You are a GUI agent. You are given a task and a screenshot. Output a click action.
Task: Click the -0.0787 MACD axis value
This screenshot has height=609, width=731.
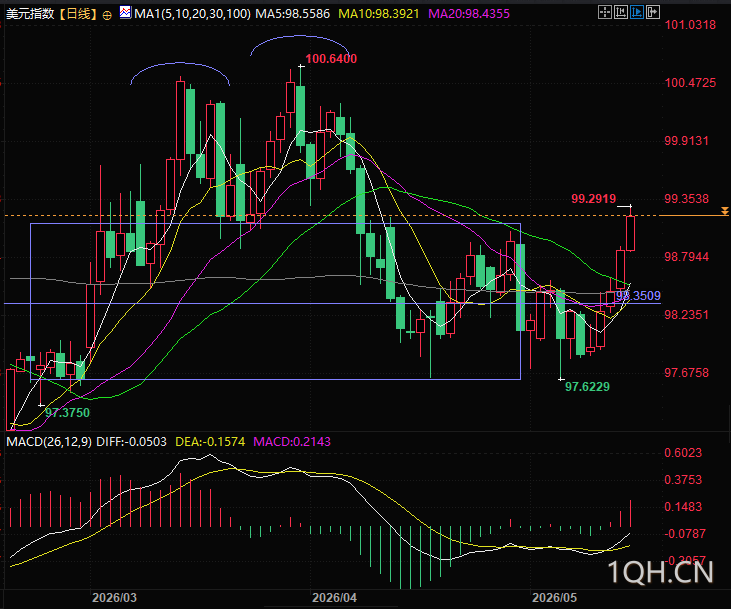pyautogui.click(x=685, y=533)
